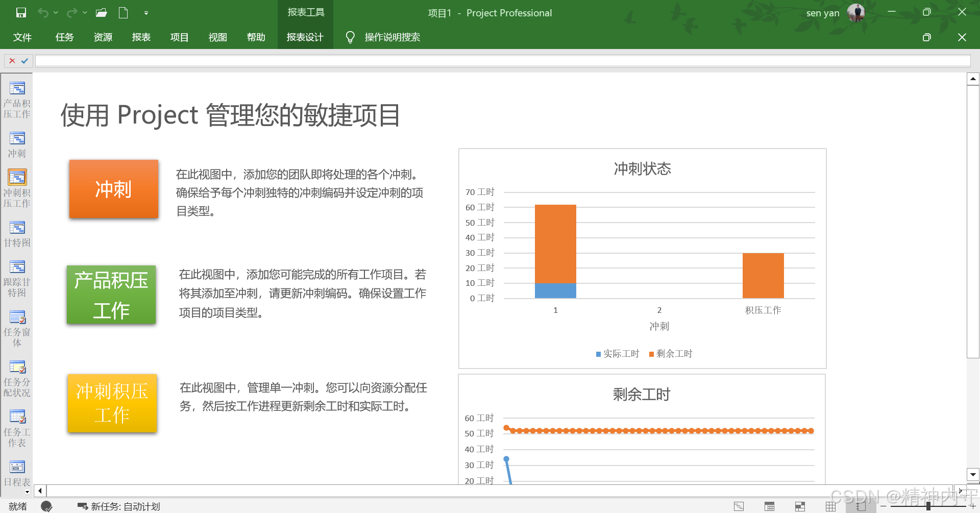
Task: Open 任务工作表 view in view bar
Action: tap(17, 429)
